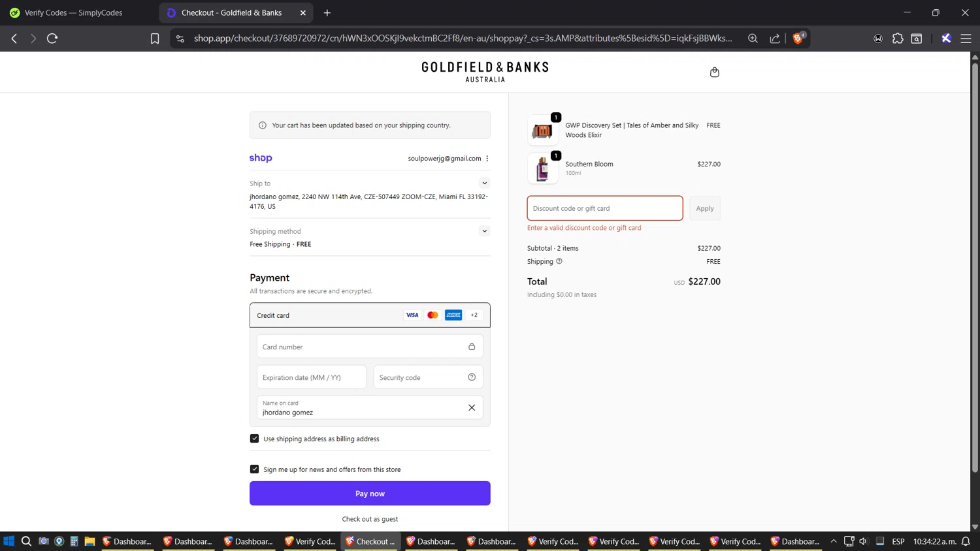Click the Apply discount button
The height and width of the screenshot is (551, 980).
(705, 208)
